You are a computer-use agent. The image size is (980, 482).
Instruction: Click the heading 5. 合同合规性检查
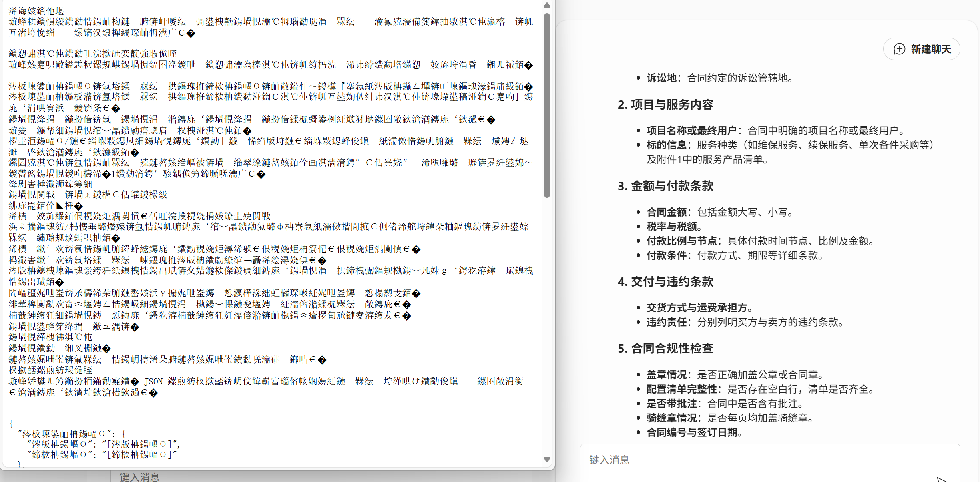(665, 349)
